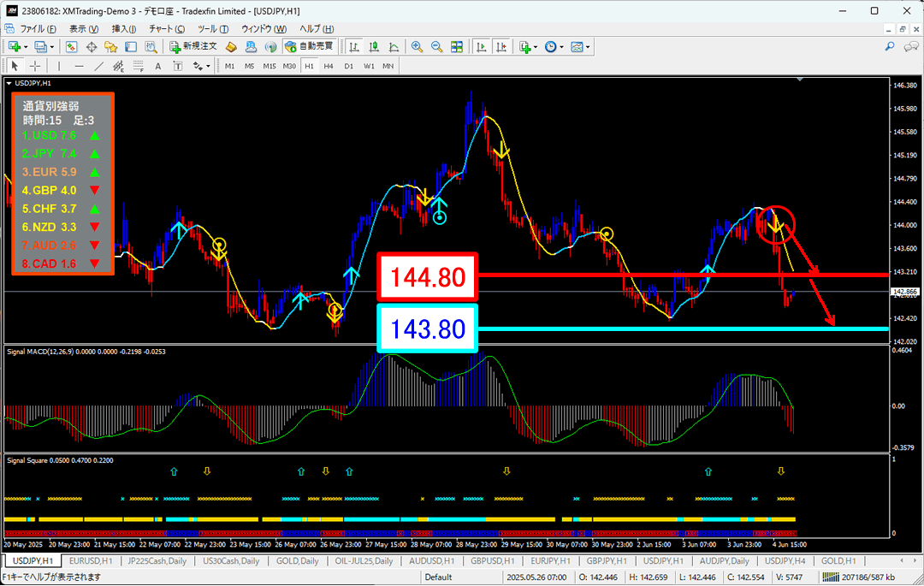Screen dimensions: 924x586
Task: Open the Periods clock icon
Action: pos(550,46)
